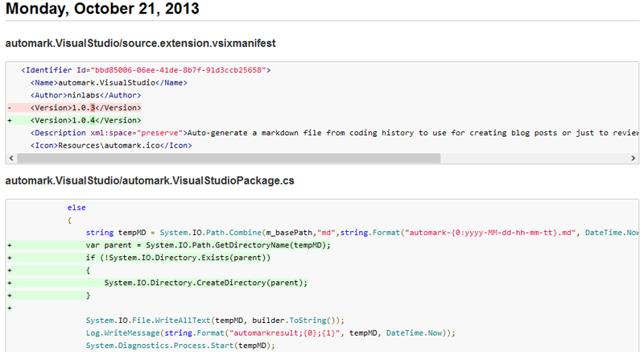Click the automark.VisualStudioPackage.cs file heading
The image size is (644, 352).
click(150, 180)
